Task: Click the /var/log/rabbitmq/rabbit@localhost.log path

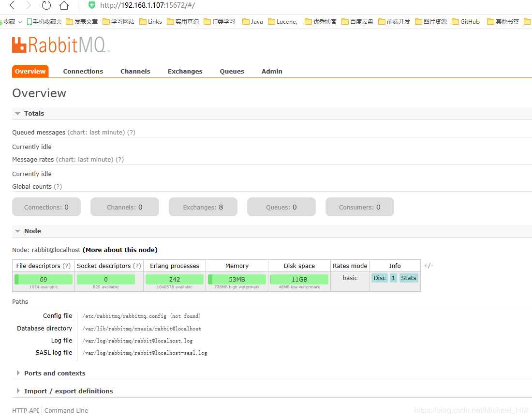Action: 137,341
